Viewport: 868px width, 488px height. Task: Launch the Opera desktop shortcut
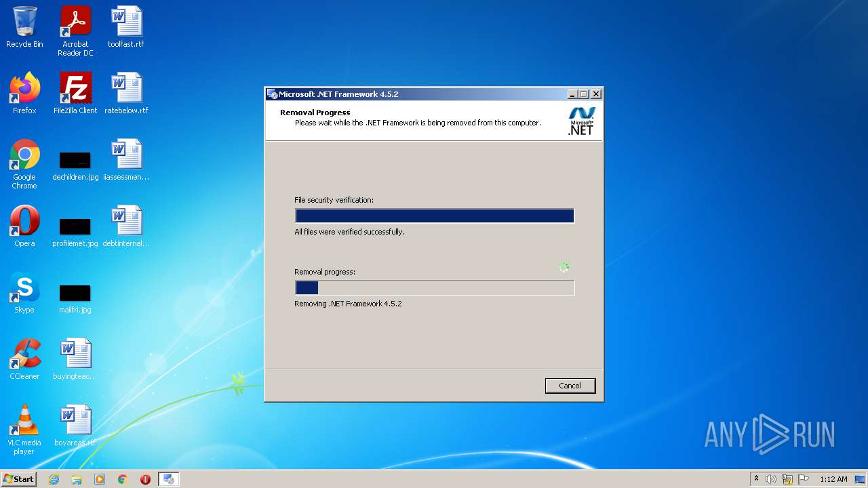24,226
